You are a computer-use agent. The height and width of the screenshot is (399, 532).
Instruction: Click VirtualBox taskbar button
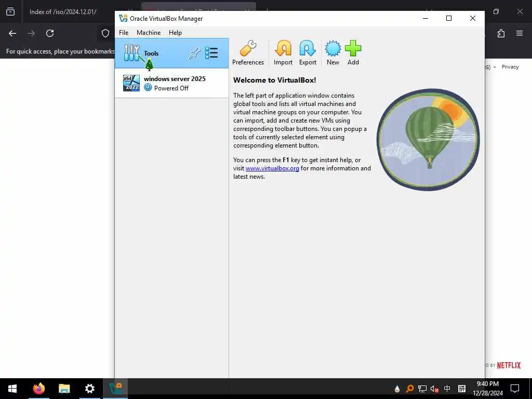pyautogui.click(x=115, y=389)
